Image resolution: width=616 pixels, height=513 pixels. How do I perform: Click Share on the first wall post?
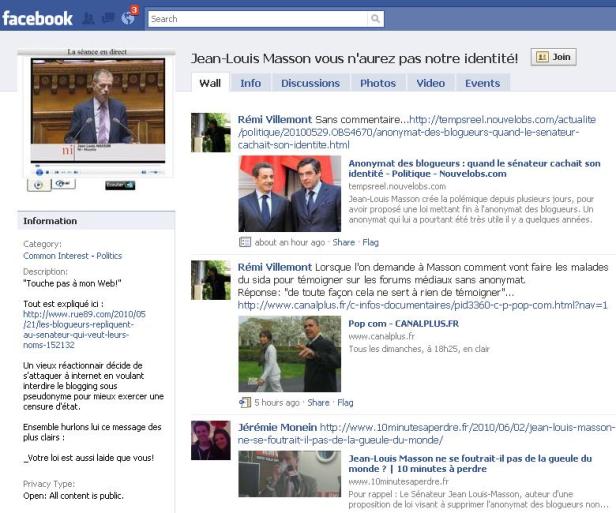point(343,242)
